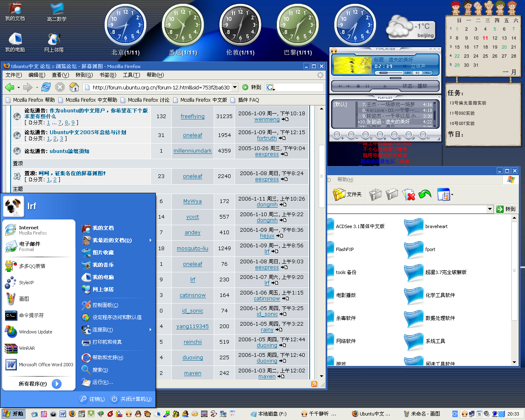Select folder braveheart in Explorer window
The width and height of the screenshot is (525, 420).
tap(426, 226)
